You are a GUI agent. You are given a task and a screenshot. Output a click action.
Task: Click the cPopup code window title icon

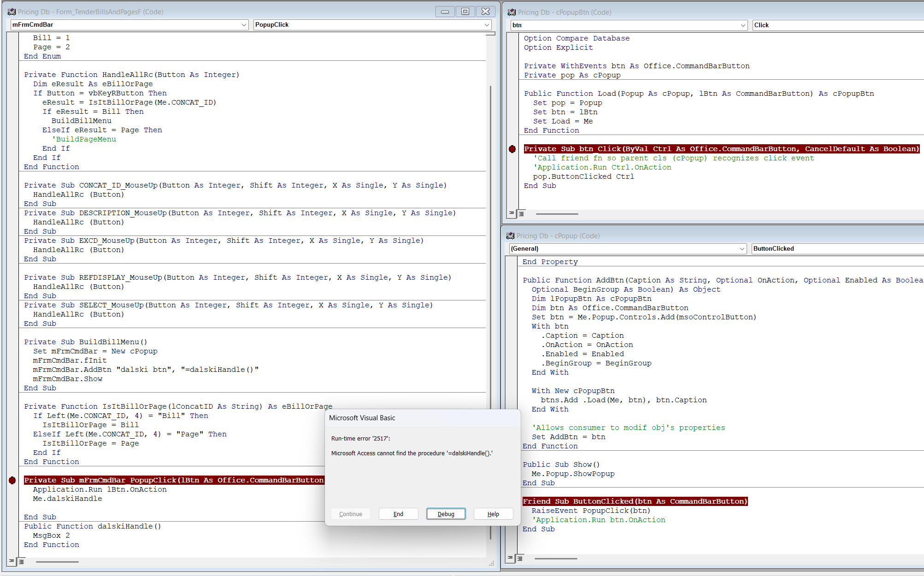tap(510, 236)
